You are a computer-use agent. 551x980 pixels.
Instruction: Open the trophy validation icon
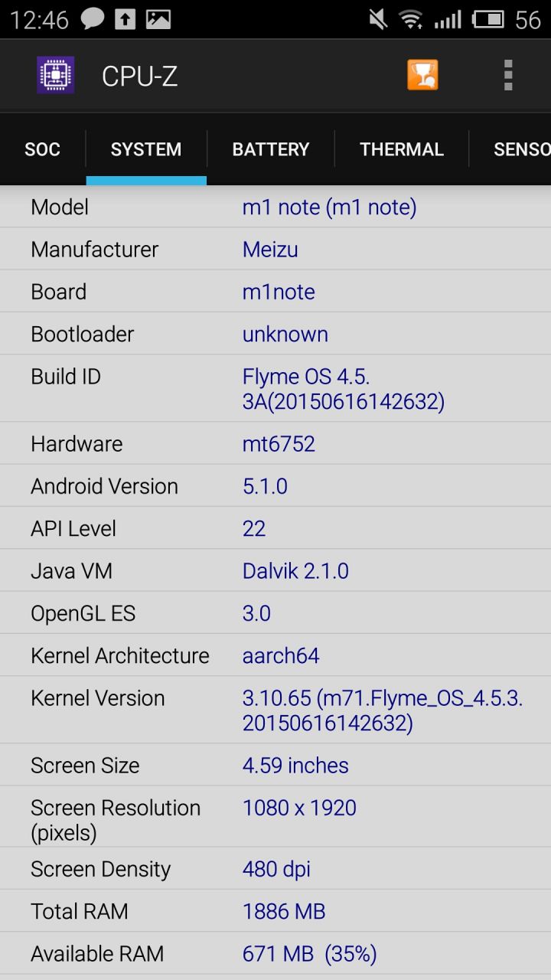pos(422,75)
